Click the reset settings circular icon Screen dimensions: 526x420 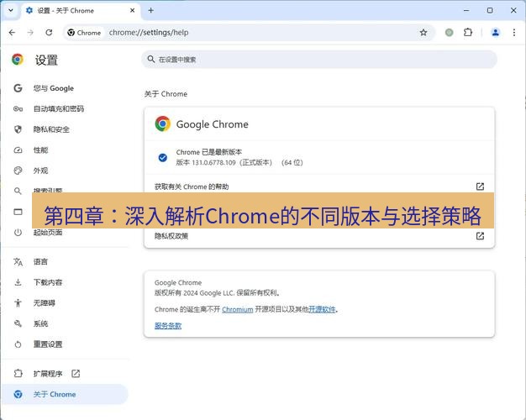click(18, 344)
